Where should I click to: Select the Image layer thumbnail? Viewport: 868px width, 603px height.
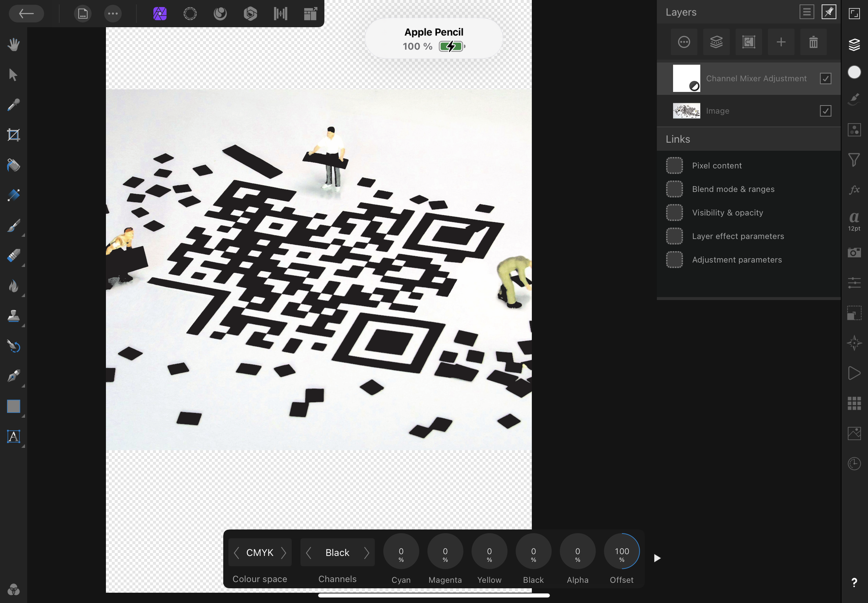tap(686, 111)
